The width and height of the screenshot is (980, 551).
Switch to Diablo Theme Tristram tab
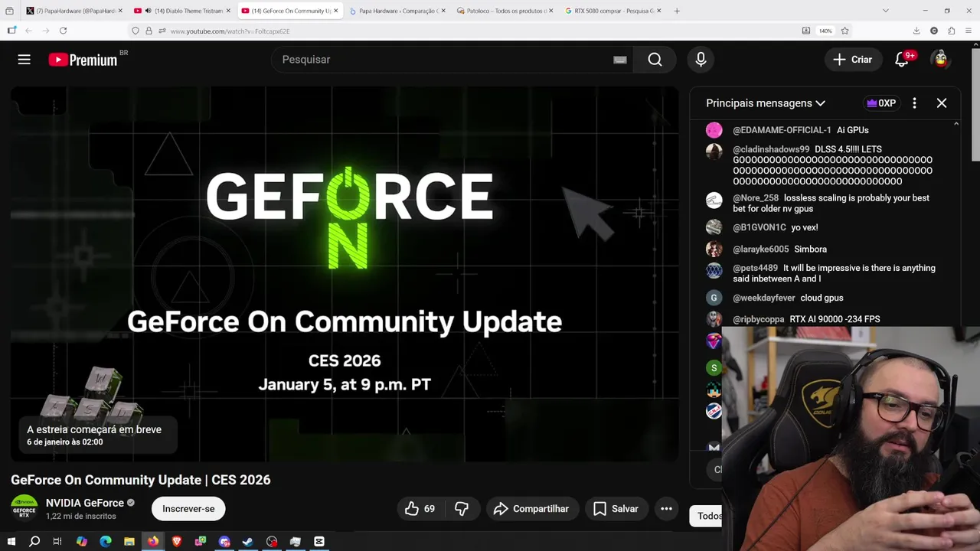pyautogui.click(x=182, y=11)
